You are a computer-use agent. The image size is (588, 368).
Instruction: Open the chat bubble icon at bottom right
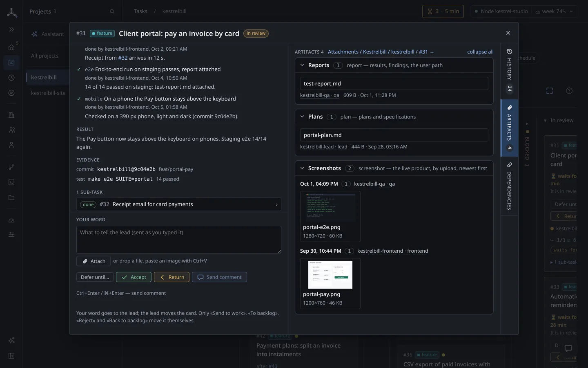[x=568, y=348]
